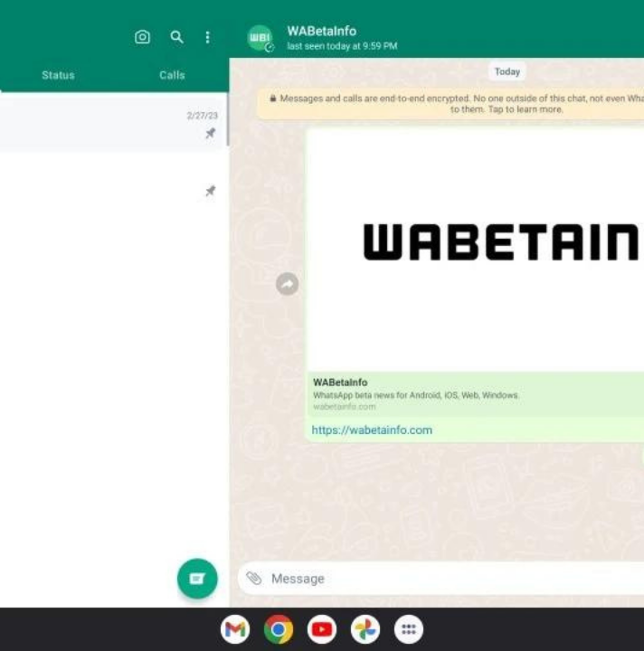
Task: Tap the end-to-end encryption notice banner
Action: [x=450, y=104]
